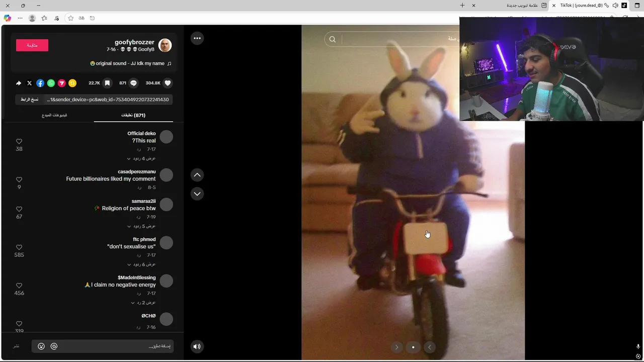
Task: Mute the video sound
Action: pos(197,346)
